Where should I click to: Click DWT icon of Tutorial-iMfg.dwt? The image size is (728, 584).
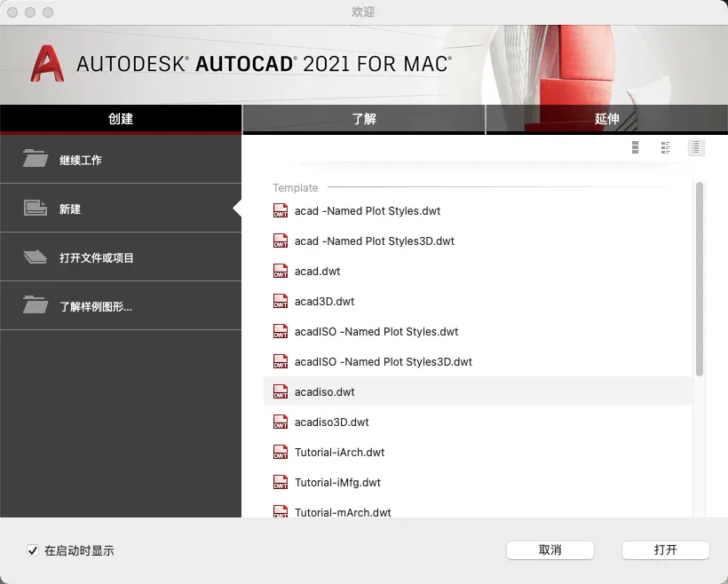(281, 482)
